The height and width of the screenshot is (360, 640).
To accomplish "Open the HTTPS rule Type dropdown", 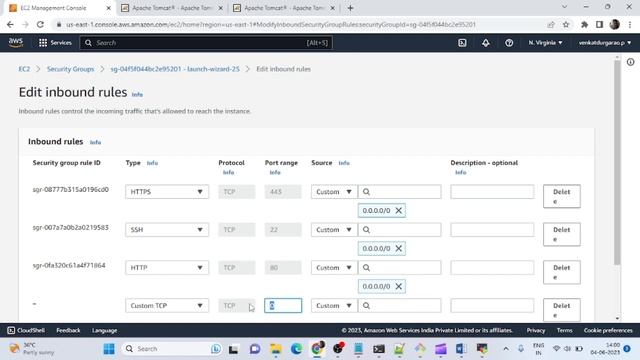I will 167,192.
